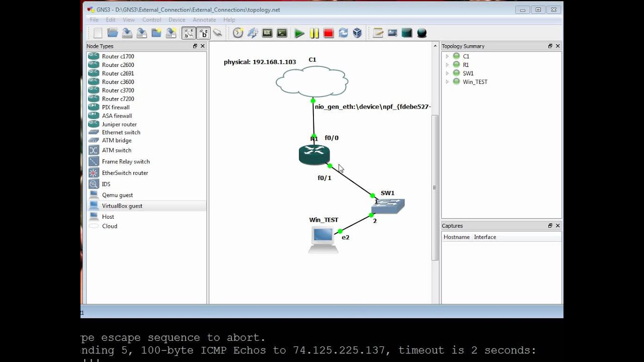Click Interface column header in Captures
Image resolution: width=644 pixels, height=362 pixels.
(x=485, y=237)
